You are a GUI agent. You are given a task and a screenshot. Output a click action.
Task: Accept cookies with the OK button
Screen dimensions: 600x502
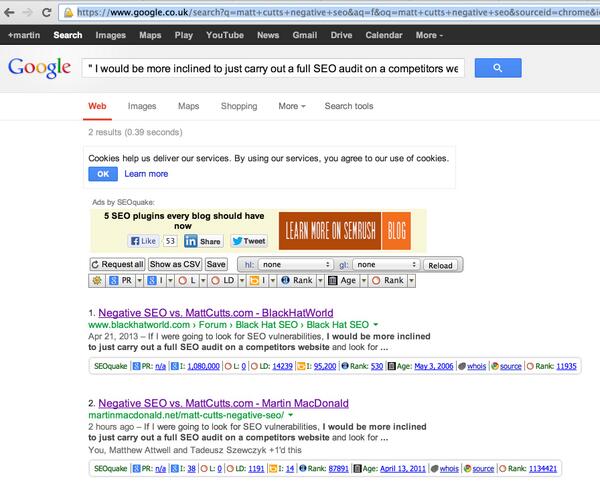[x=103, y=174]
